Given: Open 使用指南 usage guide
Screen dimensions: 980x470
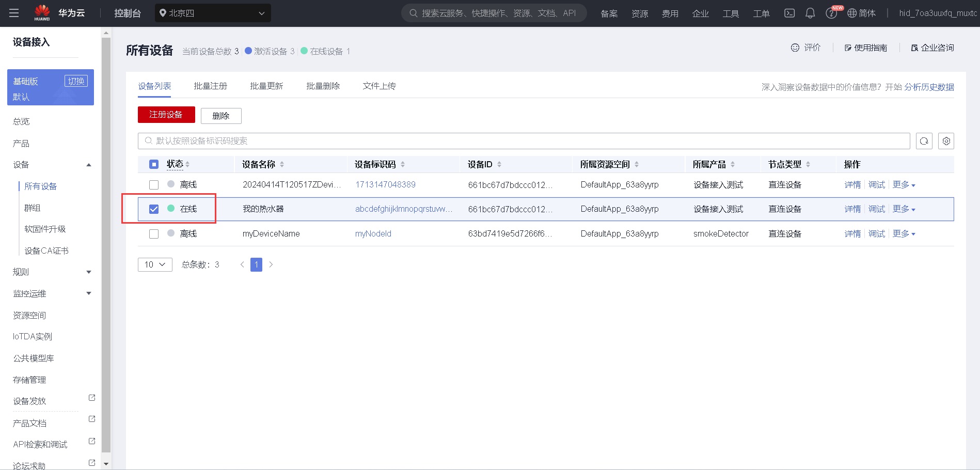Looking at the screenshot, I should 866,48.
